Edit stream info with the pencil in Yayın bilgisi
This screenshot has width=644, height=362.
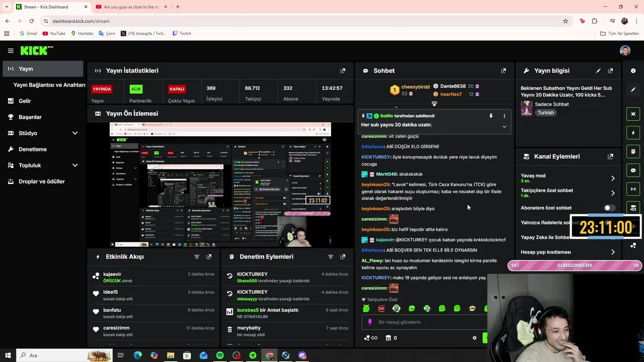598,71
